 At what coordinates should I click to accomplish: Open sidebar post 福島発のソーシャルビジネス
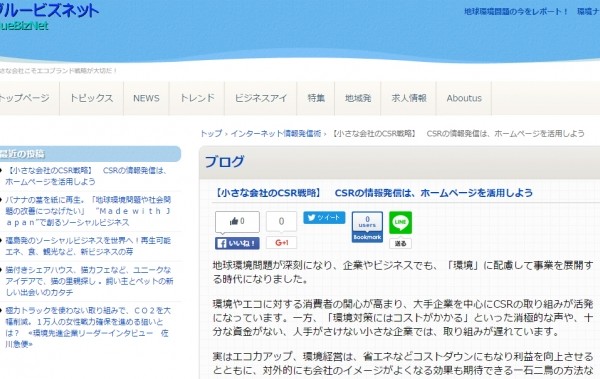pyautogui.click(x=88, y=246)
